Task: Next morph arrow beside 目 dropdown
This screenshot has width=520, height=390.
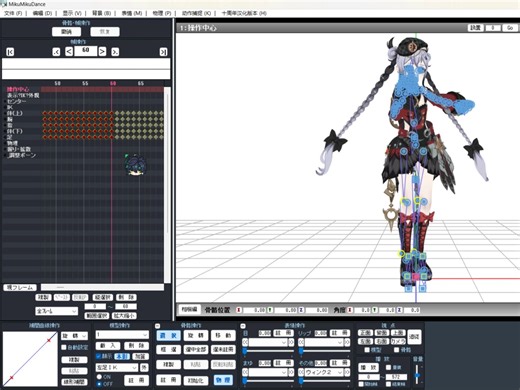Action: 291,342
